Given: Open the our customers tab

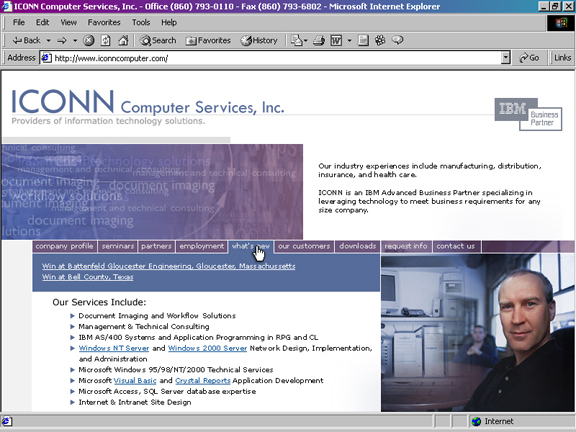Looking at the screenshot, I should [304, 246].
